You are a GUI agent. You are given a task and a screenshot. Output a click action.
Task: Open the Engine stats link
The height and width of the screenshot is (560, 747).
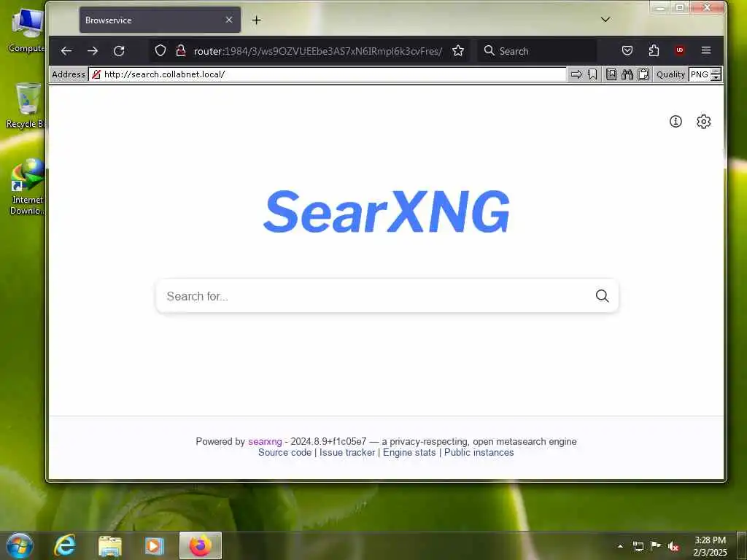[x=409, y=452]
